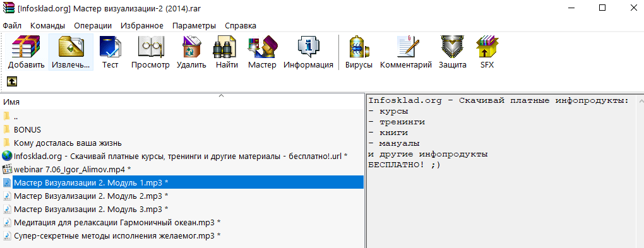
Task: Open the Справка menu
Action: [241, 25]
